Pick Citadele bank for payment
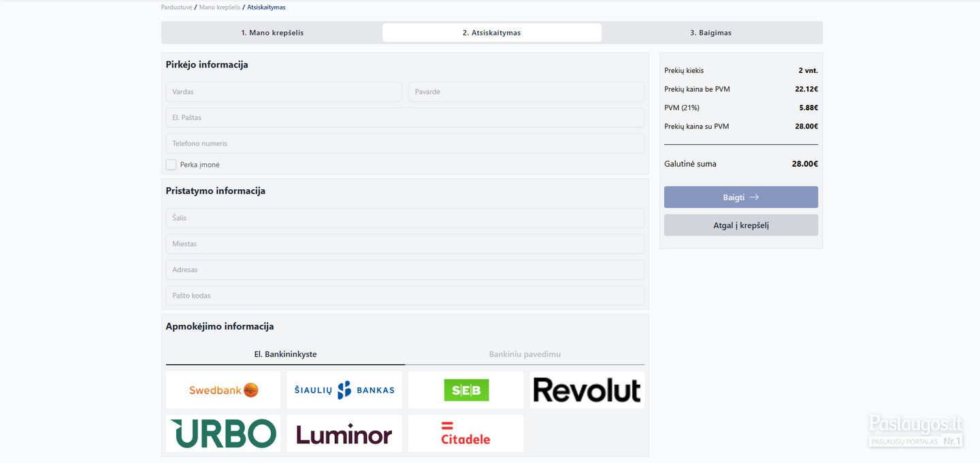The width and height of the screenshot is (980, 463). (x=465, y=434)
